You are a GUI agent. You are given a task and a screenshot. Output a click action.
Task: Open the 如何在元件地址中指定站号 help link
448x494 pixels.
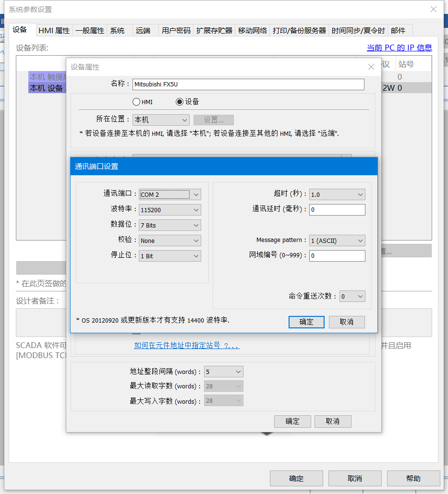coord(186,345)
